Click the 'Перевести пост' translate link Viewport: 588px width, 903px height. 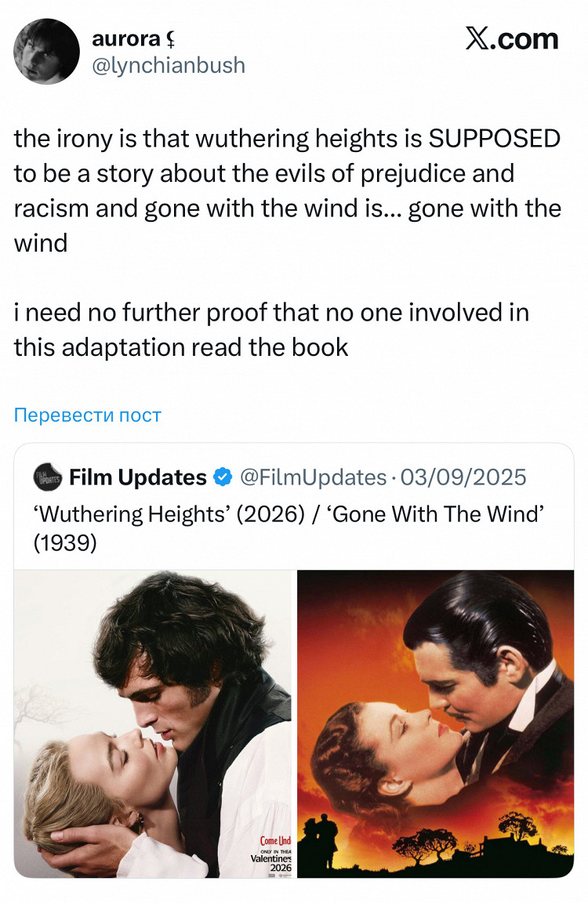88,415
